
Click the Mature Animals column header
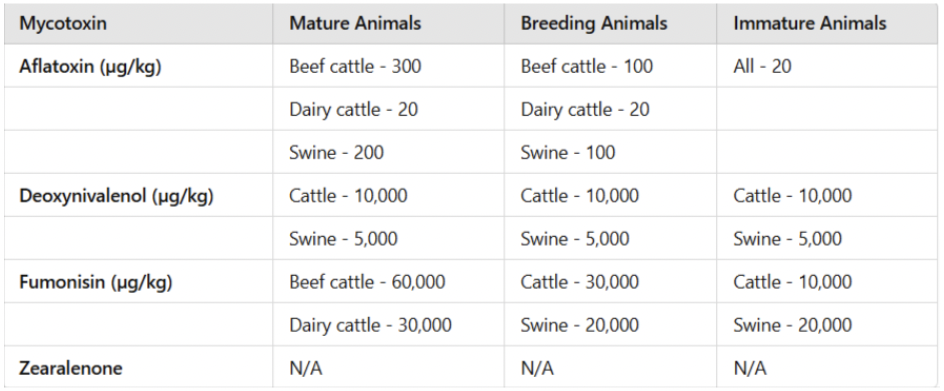(x=355, y=23)
